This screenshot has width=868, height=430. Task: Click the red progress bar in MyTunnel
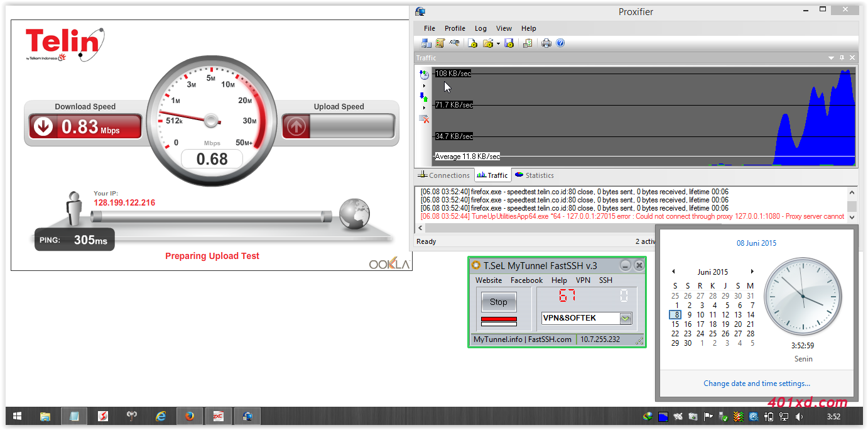coord(499,319)
